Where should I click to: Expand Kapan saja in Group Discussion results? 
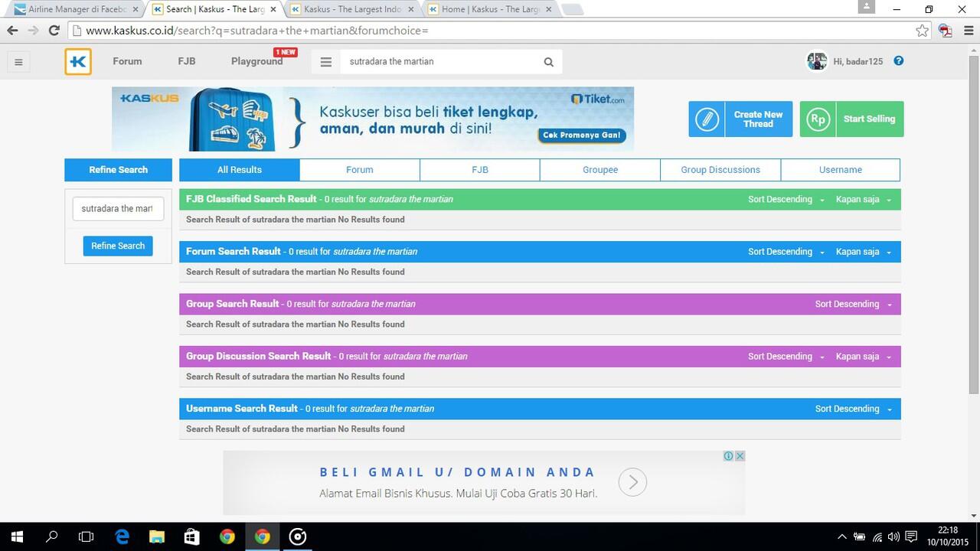(x=864, y=357)
